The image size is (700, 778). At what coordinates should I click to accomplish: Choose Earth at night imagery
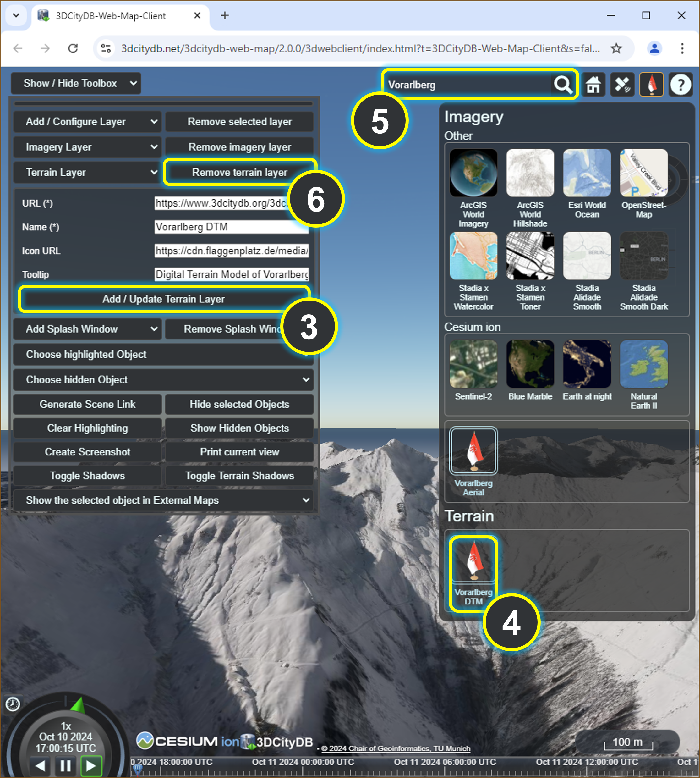point(587,364)
